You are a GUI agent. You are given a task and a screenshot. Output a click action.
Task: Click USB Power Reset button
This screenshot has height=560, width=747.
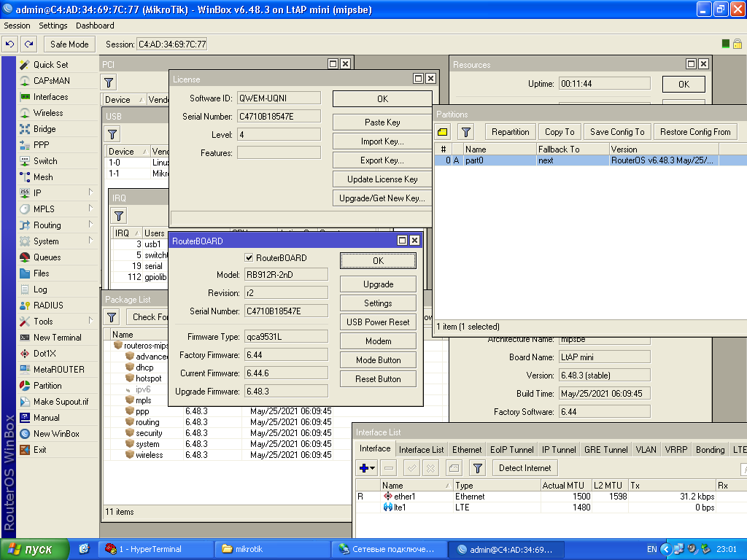coord(379,322)
